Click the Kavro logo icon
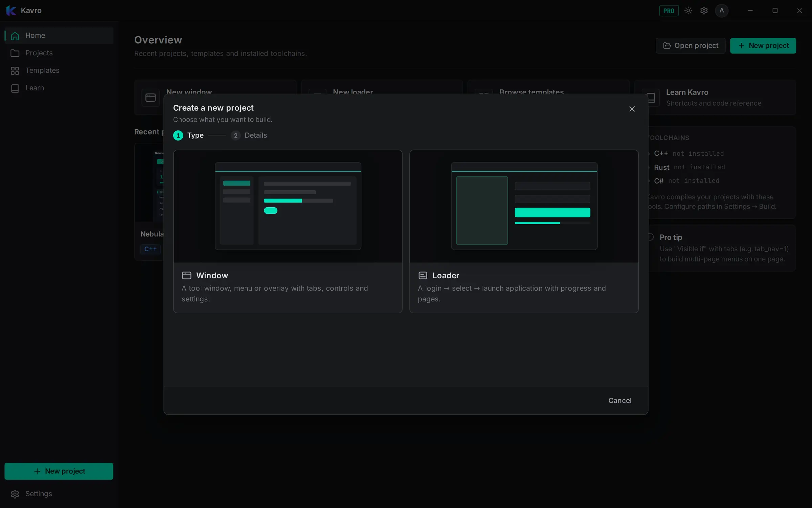Image resolution: width=812 pixels, height=508 pixels. (x=11, y=10)
